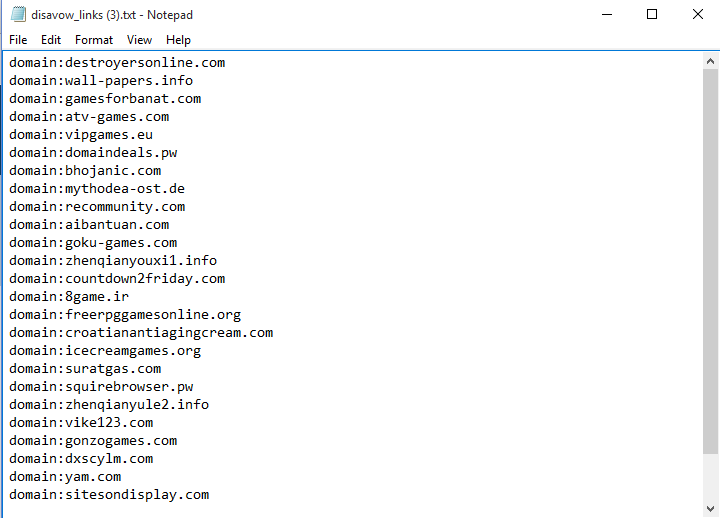This screenshot has height=518, width=720.
Task: Click the line domain:zhenqianyouxi1.info
Action: click(x=113, y=260)
